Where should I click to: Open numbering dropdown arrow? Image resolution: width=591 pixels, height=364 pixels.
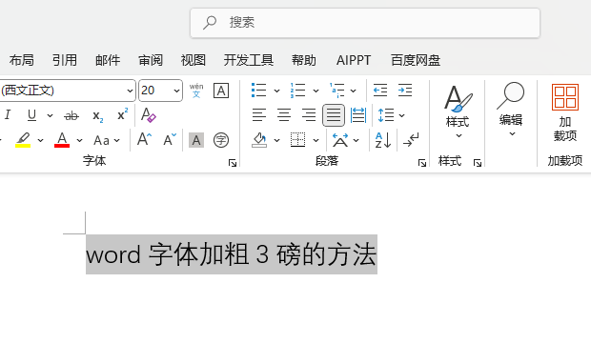pos(316,91)
